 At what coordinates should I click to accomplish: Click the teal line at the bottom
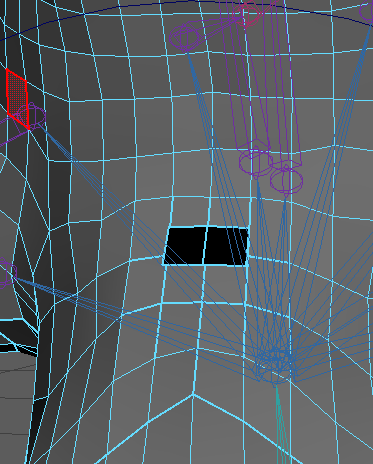(x=281, y=425)
